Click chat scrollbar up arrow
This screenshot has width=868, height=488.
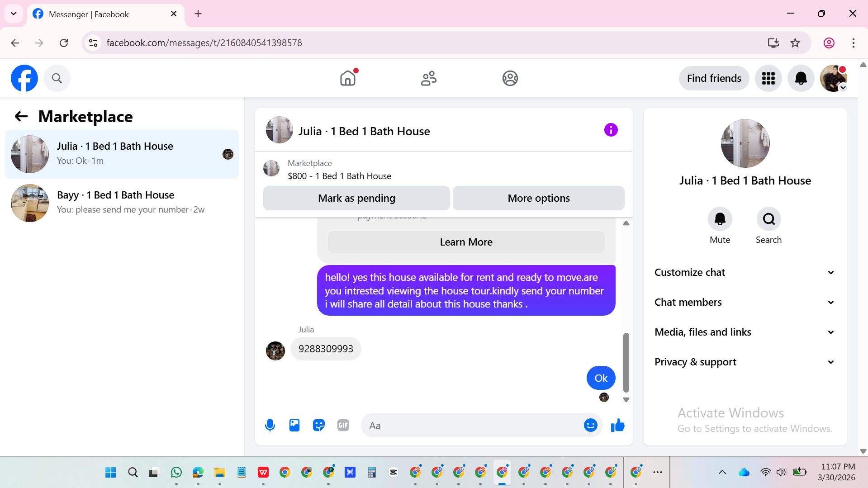tap(626, 223)
